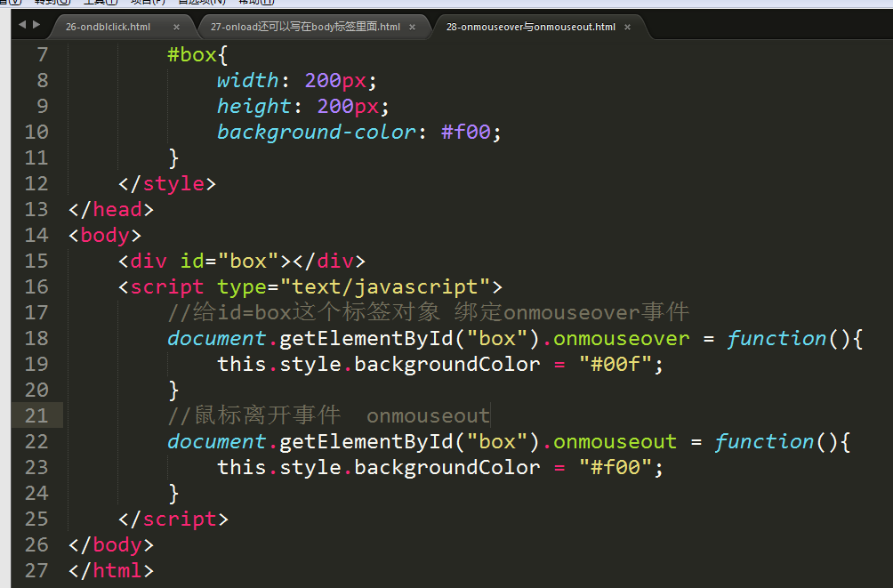893x588 pixels.
Task: Click the closing body tag on line 26
Action: [x=111, y=544]
